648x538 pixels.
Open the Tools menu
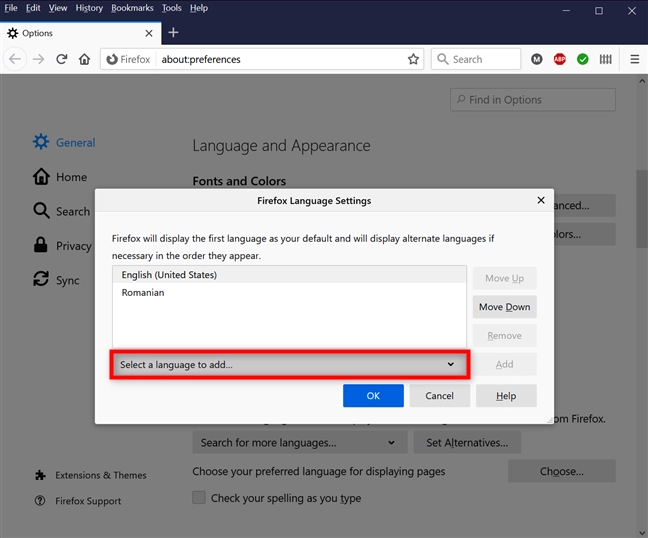172,8
